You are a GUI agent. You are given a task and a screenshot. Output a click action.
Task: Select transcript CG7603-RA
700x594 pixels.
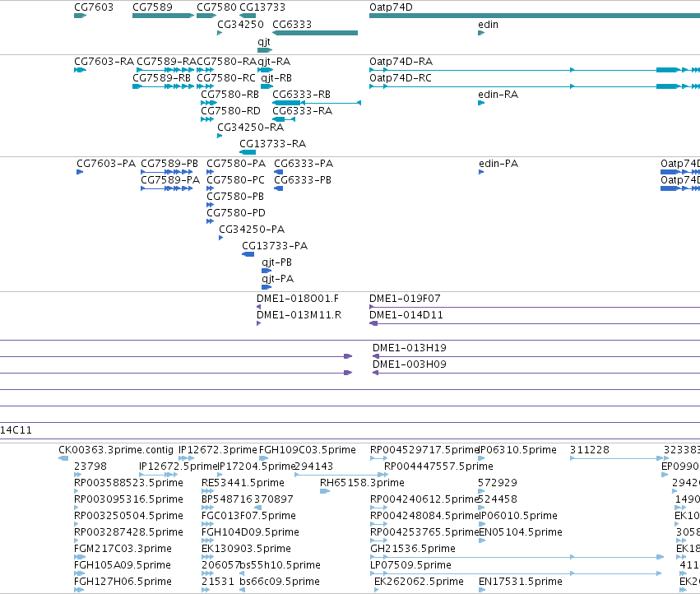tap(80, 70)
